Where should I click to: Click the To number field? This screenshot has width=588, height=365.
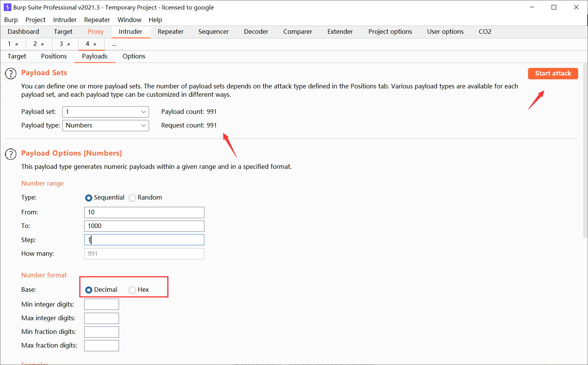click(x=144, y=226)
